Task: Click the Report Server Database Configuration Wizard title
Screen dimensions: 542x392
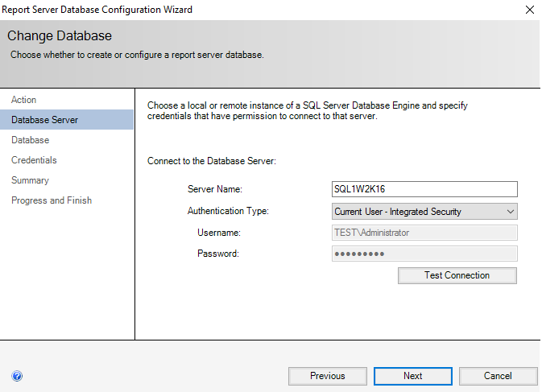Action: pos(97,10)
